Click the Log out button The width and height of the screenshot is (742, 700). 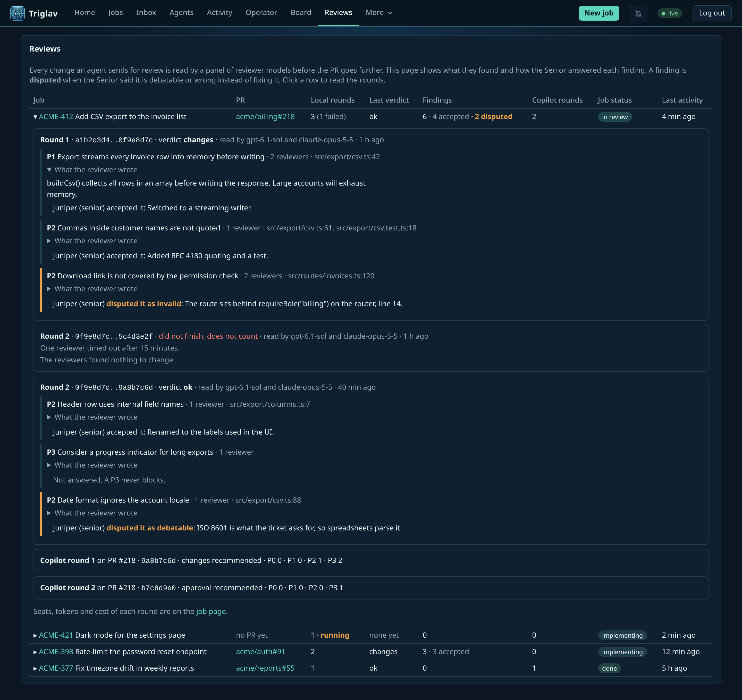pos(712,13)
